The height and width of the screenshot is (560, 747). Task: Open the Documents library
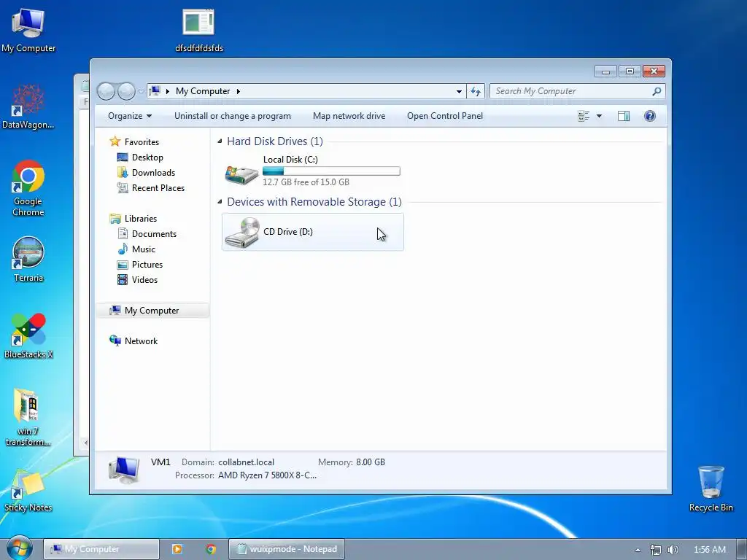tap(154, 234)
